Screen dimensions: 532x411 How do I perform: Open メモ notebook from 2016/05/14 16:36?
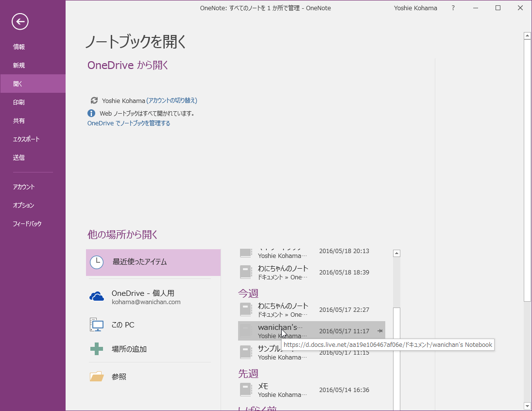pos(311,390)
